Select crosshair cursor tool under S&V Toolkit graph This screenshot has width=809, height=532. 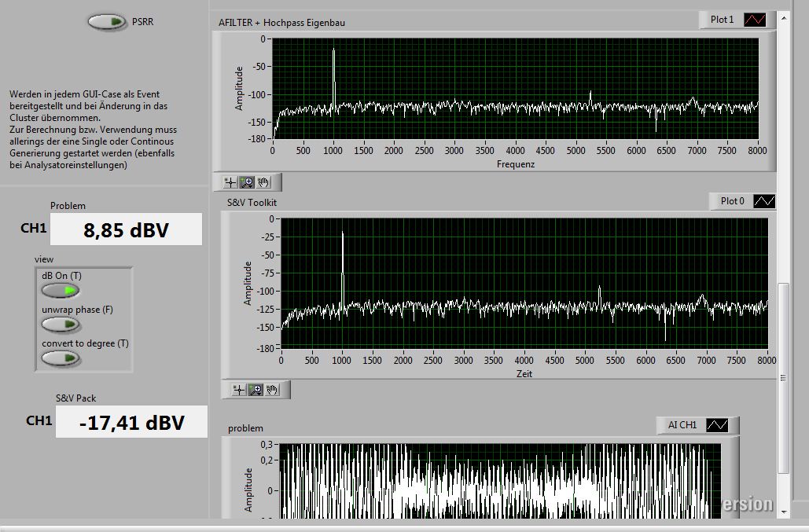coord(238,391)
